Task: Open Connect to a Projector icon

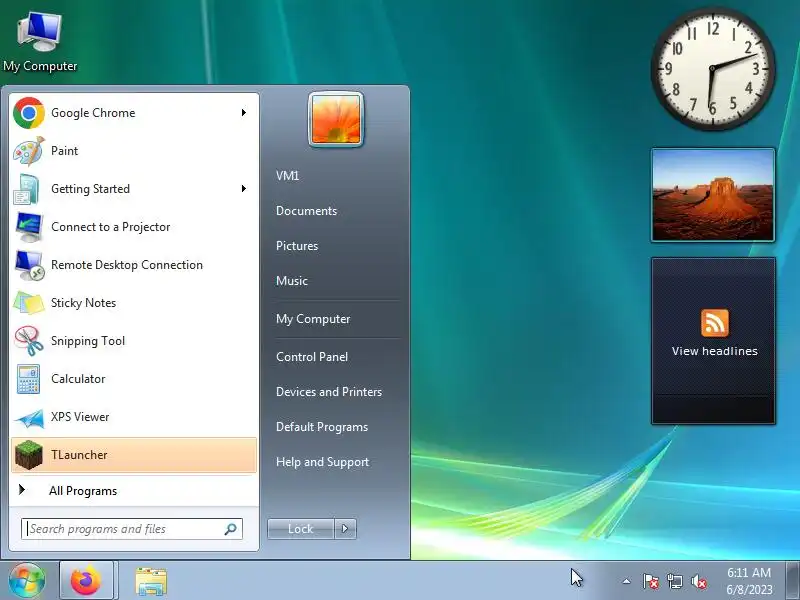Action: tap(29, 227)
